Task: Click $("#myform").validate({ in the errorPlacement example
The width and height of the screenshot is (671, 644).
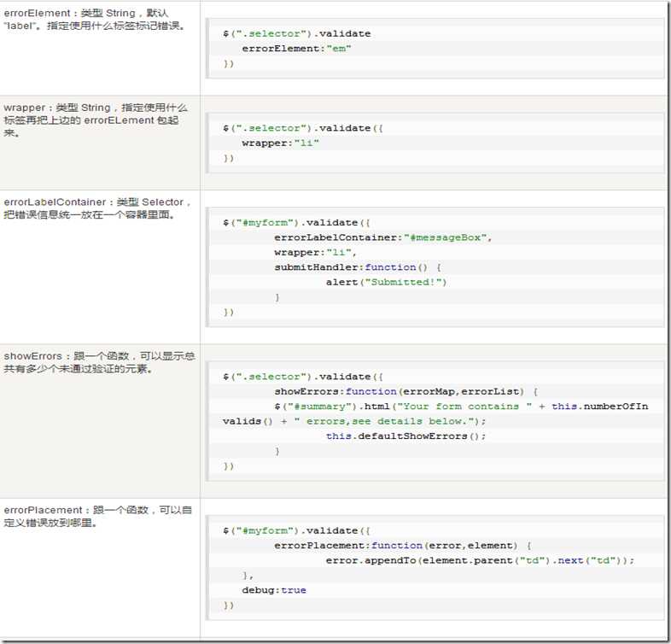Action: point(296,531)
